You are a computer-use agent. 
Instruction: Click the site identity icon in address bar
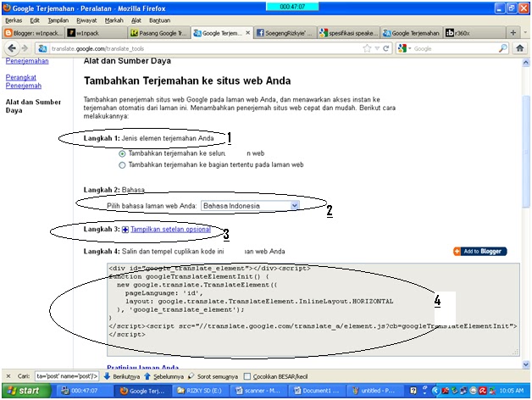pyautogui.click(x=42, y=48)
